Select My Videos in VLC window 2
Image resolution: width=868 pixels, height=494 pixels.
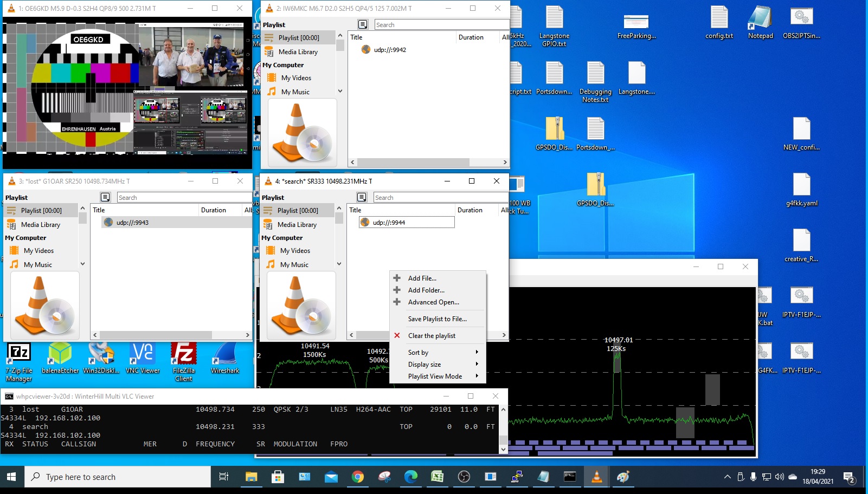coord(296,78)
